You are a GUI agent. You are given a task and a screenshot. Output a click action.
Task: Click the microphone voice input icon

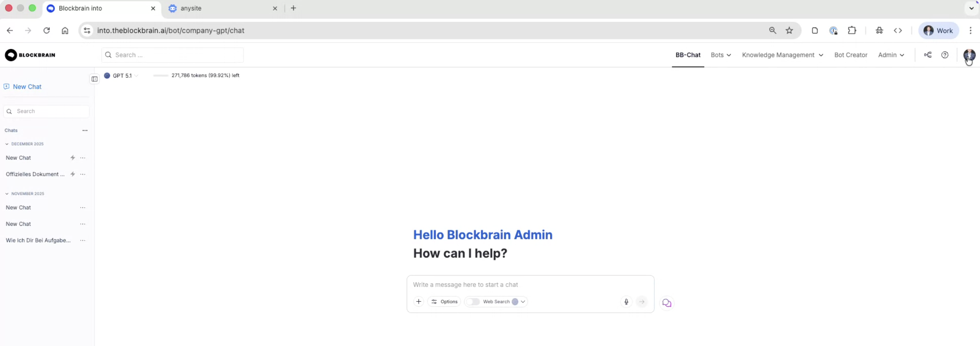click(626, 302)
